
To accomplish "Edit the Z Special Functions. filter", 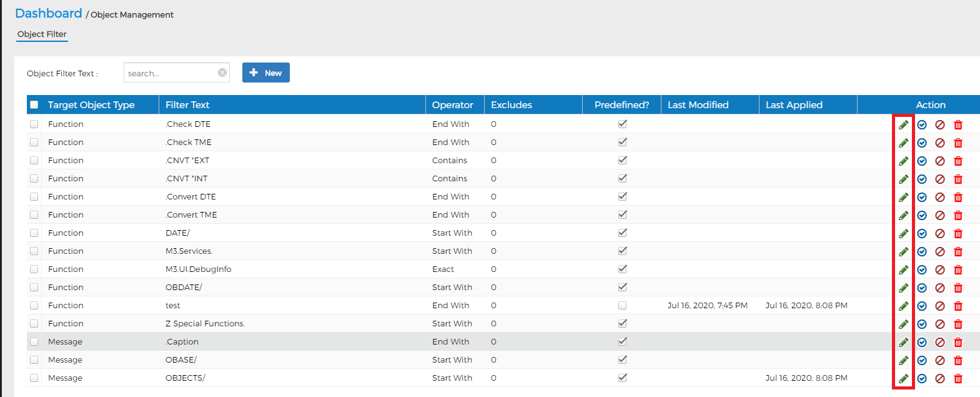I will 903,324.
